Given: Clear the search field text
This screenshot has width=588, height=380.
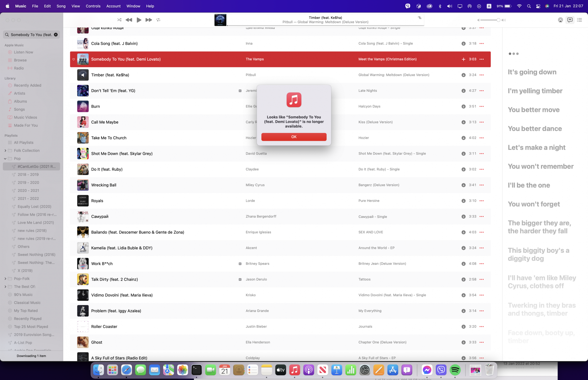Looking at the screenshot, I should (x=56, y=35).
